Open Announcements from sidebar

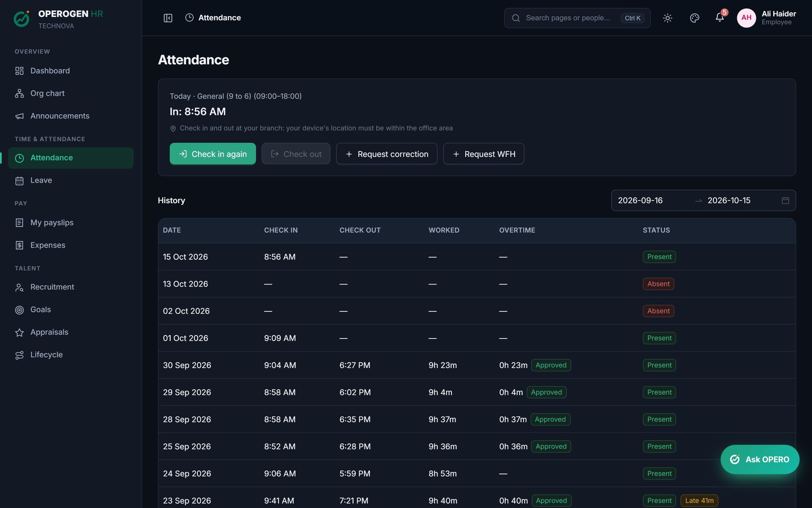pyautogui.click(x=71, y=116)
